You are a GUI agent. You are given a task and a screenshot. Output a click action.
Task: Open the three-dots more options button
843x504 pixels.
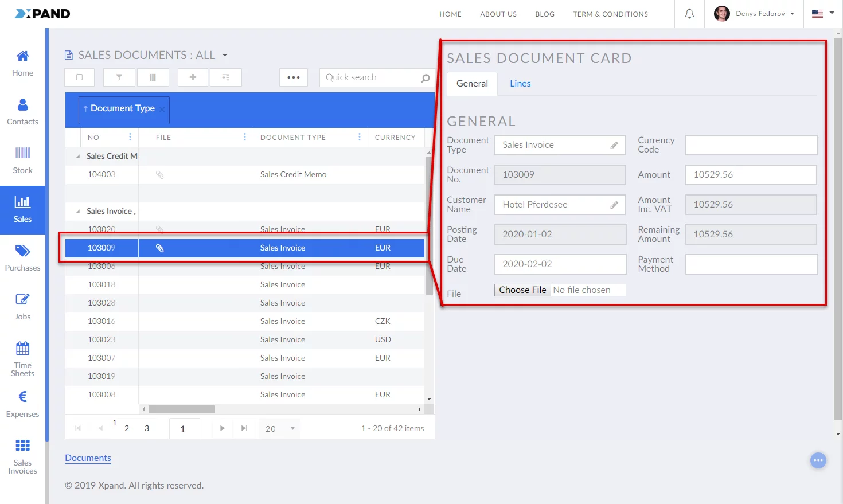(x=294, y=77)
